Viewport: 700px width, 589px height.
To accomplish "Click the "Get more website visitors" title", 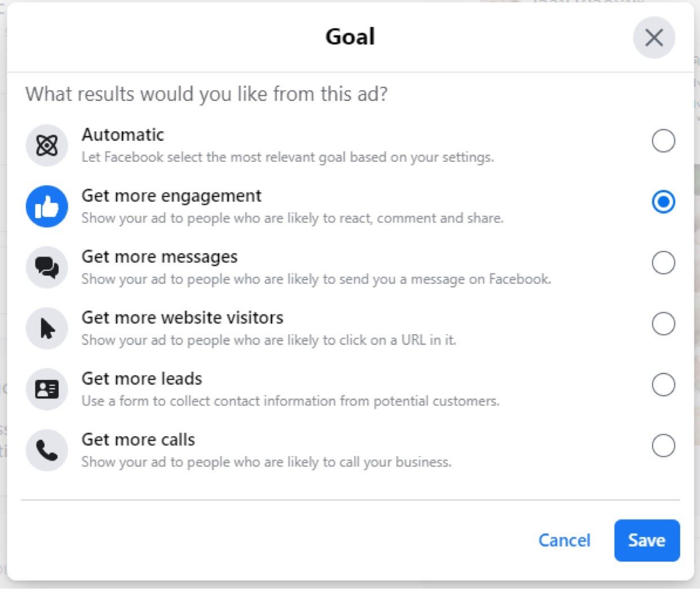I will click(x=183, y=318).
